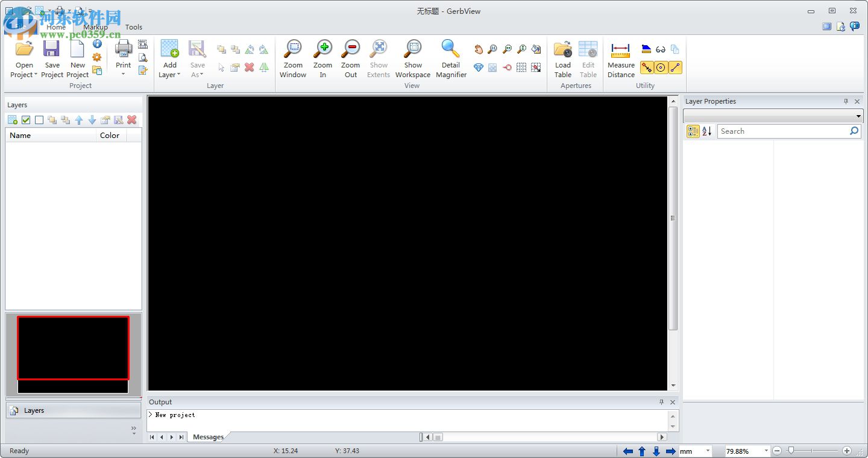Click the print preview magnifier icon
Viewport: 868px width, 458px height.
[x=143, y=57]
